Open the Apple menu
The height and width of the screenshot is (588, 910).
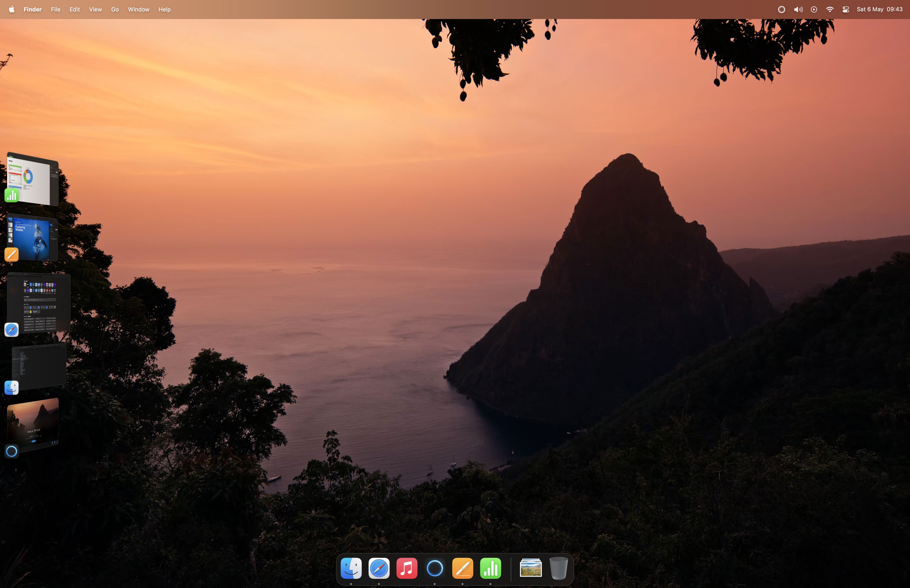[x=12, y=10]
